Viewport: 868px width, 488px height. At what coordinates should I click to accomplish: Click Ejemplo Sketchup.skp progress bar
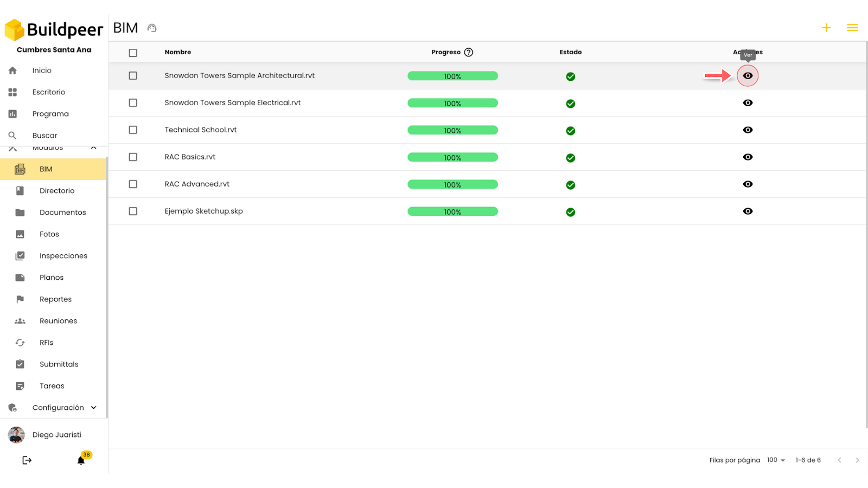pos(452,211)
